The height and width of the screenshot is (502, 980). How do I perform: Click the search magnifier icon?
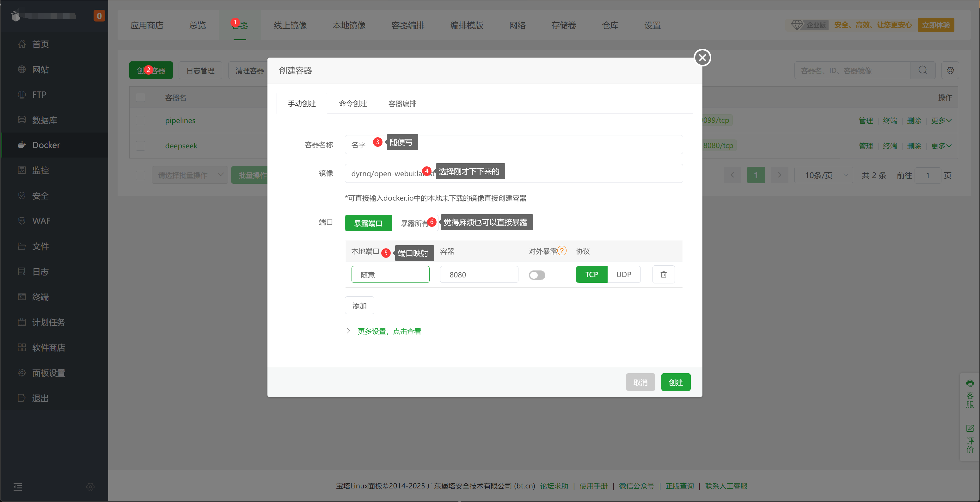922,71
